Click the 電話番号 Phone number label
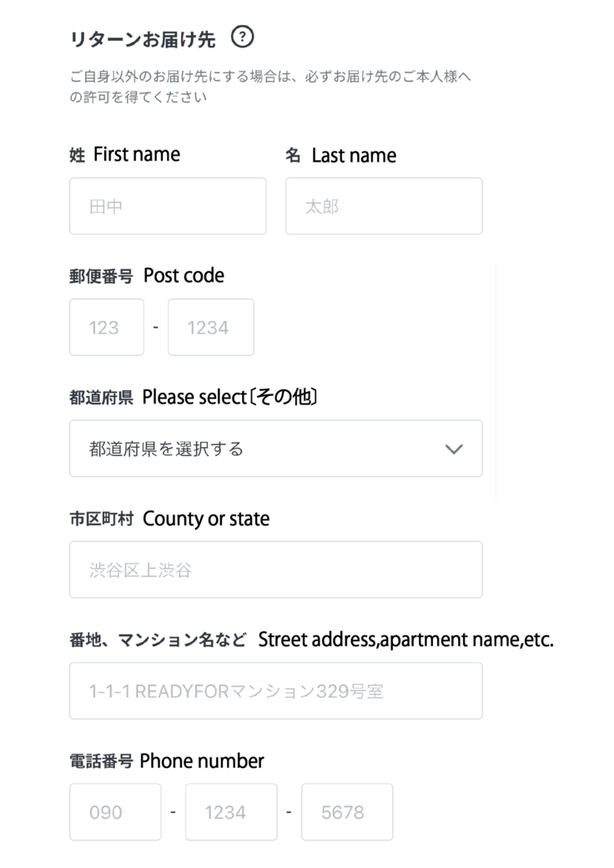Image resolution: width=614 pixels, height=868 pixels. pyautogui.click(x=165, y=760)
